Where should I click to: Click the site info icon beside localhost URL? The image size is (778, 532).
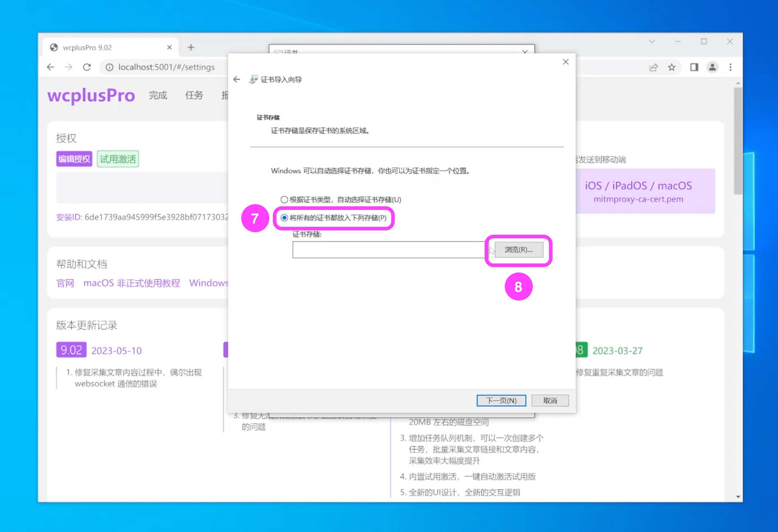[109, 67]
